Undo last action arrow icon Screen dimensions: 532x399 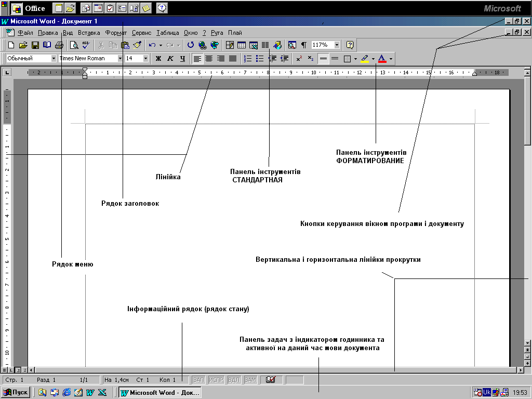pyautogui.click(x=152, y=45)
